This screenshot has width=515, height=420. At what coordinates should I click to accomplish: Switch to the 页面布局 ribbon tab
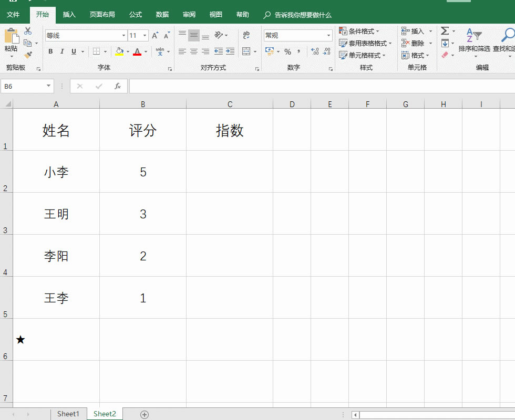pyautogui.click(x=102, y=15)
